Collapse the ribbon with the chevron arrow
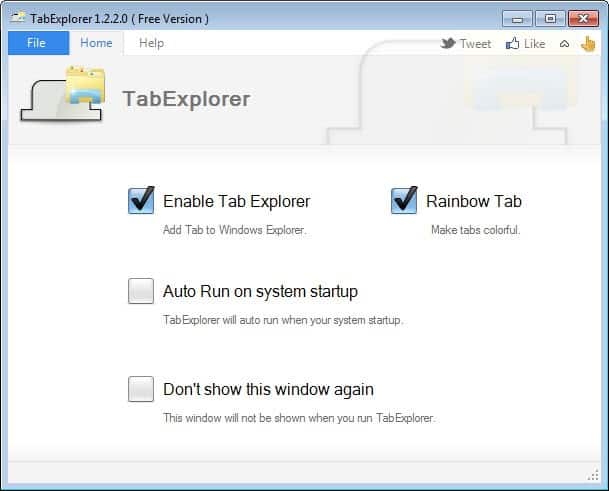This screenshot has width=609, height=491. (x=564, y=44)
